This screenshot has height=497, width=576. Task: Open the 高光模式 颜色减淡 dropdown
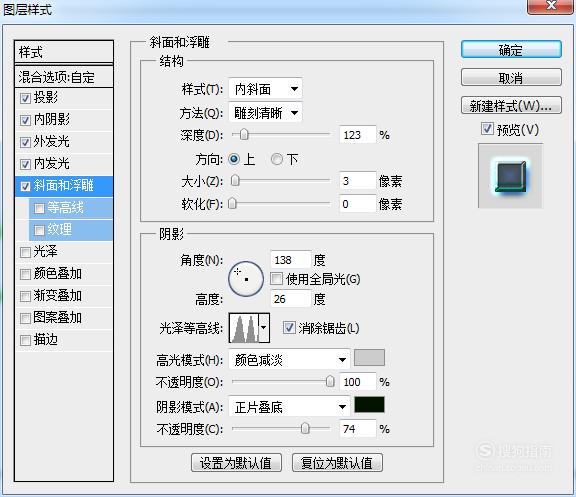(289, 360)
